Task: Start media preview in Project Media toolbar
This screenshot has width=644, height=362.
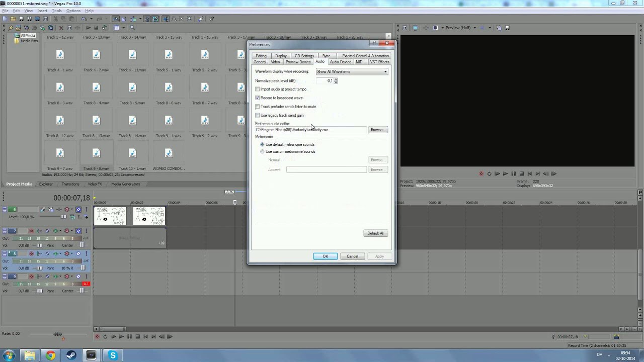Action: point(88,28)
